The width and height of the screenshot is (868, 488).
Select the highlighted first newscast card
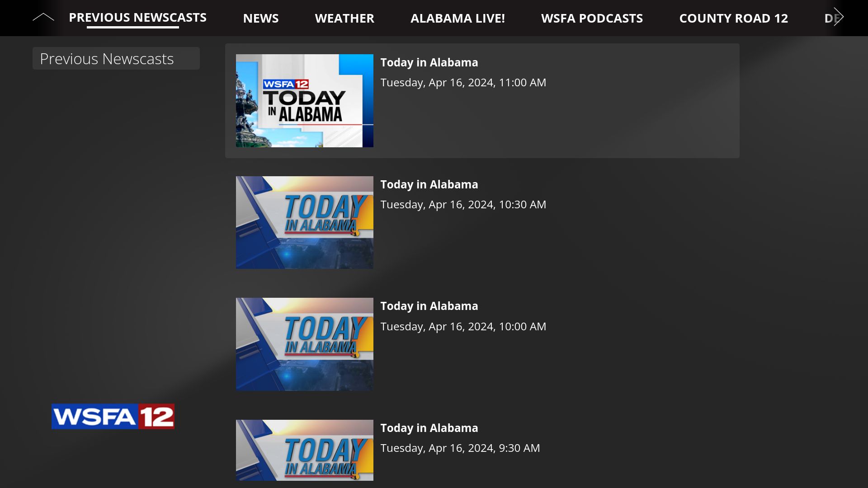(x=482, y=101)
